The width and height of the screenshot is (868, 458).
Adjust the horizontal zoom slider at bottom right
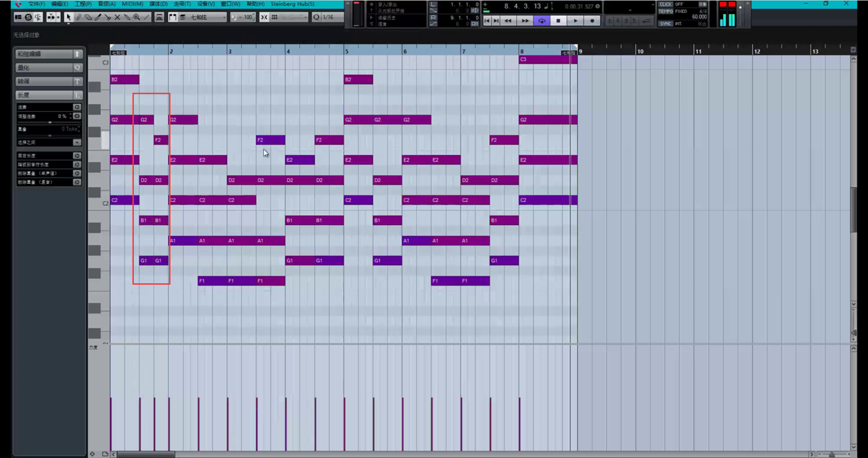pyautogui.click(x=832, y=454)
